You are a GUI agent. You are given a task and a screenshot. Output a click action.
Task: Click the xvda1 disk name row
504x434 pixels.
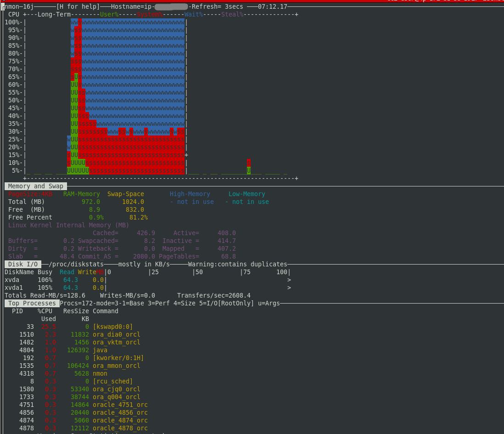tap(14, 287)
